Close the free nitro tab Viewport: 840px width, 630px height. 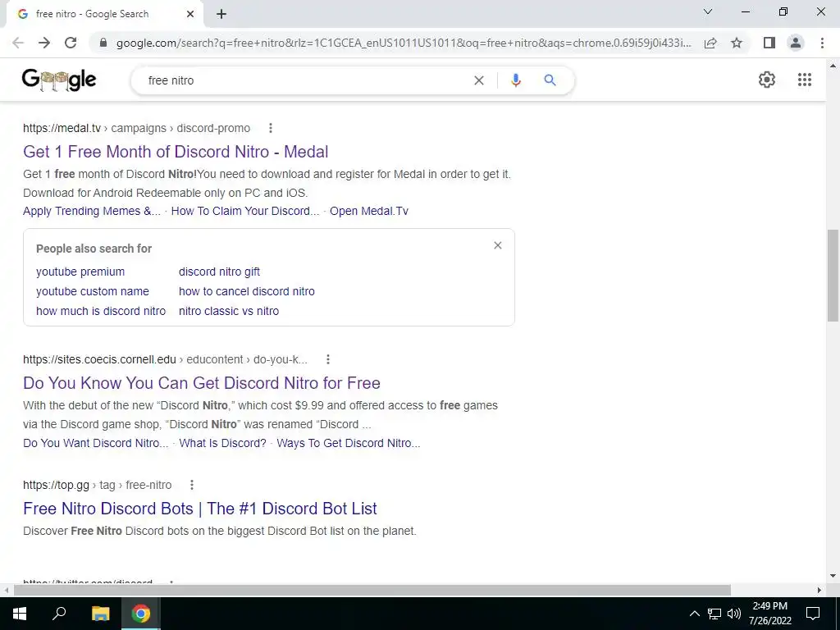tap(190, 14)
